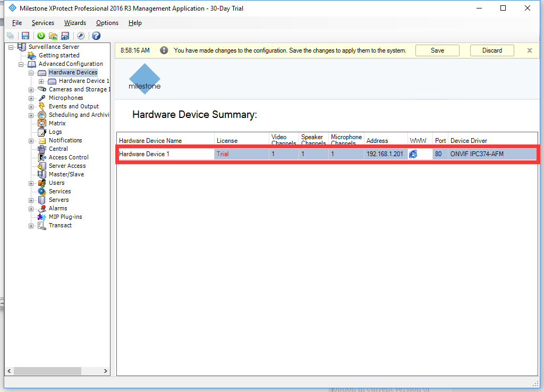The width and height of the screenshot is (544, 392).
Task: Click the Users people icon
Action: click(42, 183)
